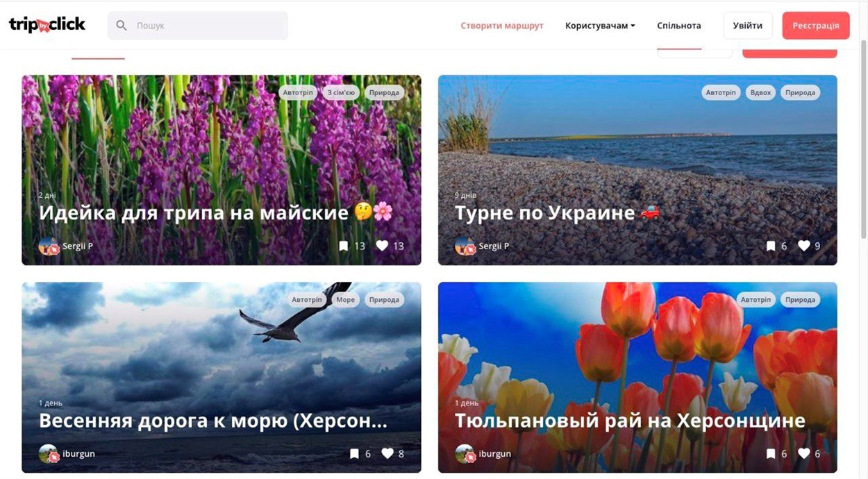
Task: Click the page vertical scrollbar
Action: point(863,139)
